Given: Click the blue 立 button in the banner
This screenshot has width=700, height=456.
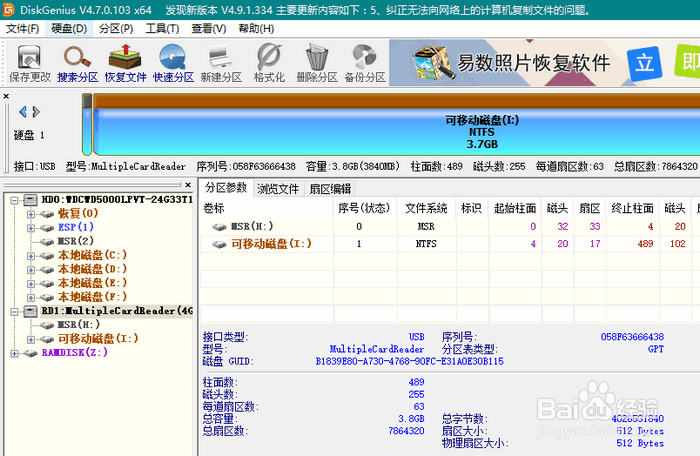Looking at the screenshot, I should pos(644,63).
